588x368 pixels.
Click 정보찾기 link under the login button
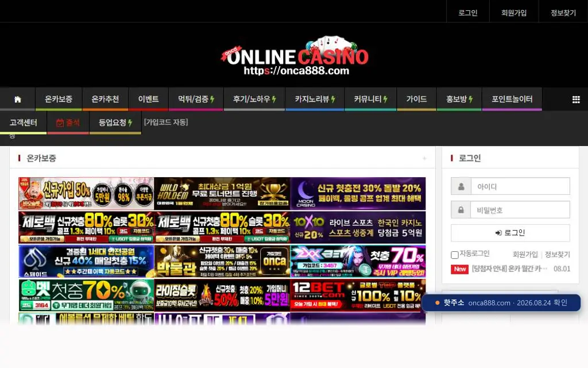coord(557,255)
